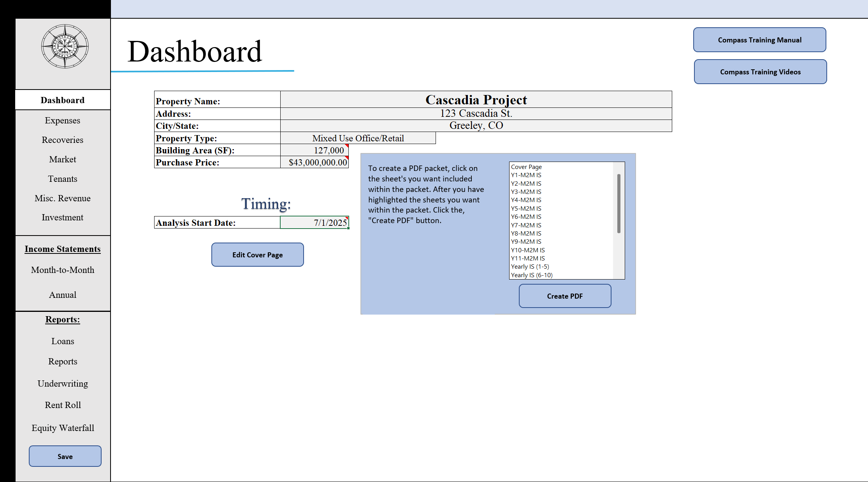Open the Annual income statement

click(x=62, y=295)
